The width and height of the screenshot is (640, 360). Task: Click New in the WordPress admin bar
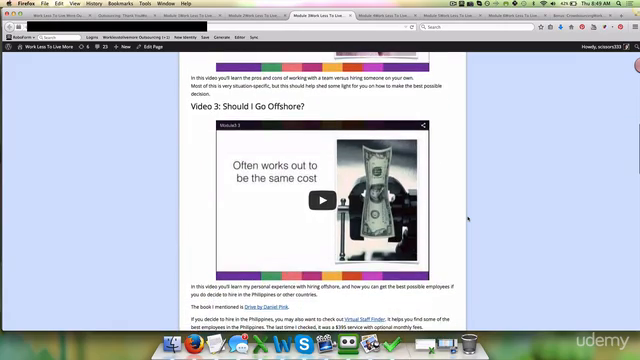click(122, 47)
